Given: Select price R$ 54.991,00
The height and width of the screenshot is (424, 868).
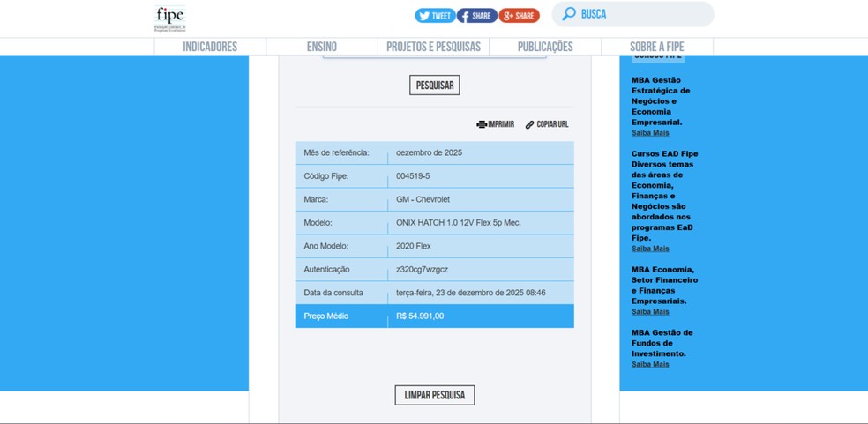Looking at the screenshot, I should (x=420, y=316).
